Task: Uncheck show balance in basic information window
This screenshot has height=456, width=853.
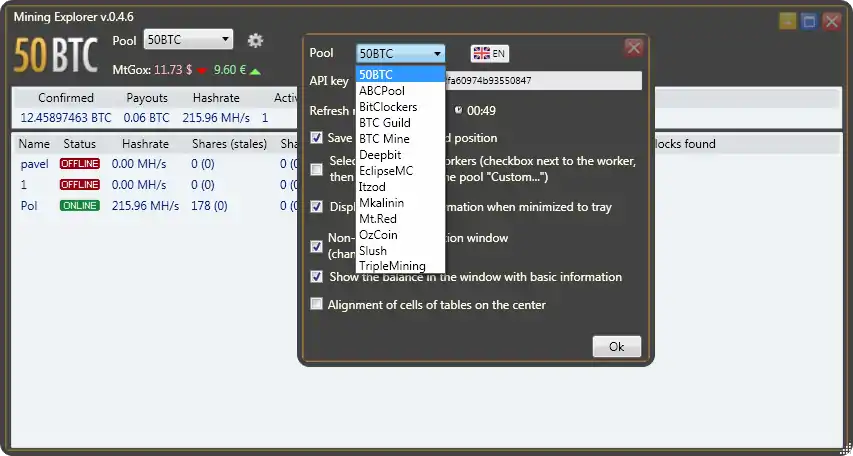Action: click(x=317, y=277)
